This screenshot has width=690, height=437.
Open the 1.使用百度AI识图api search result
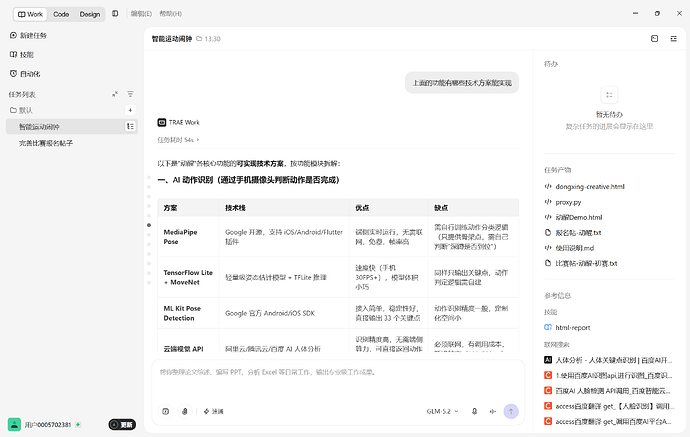(x=608, y=375)
